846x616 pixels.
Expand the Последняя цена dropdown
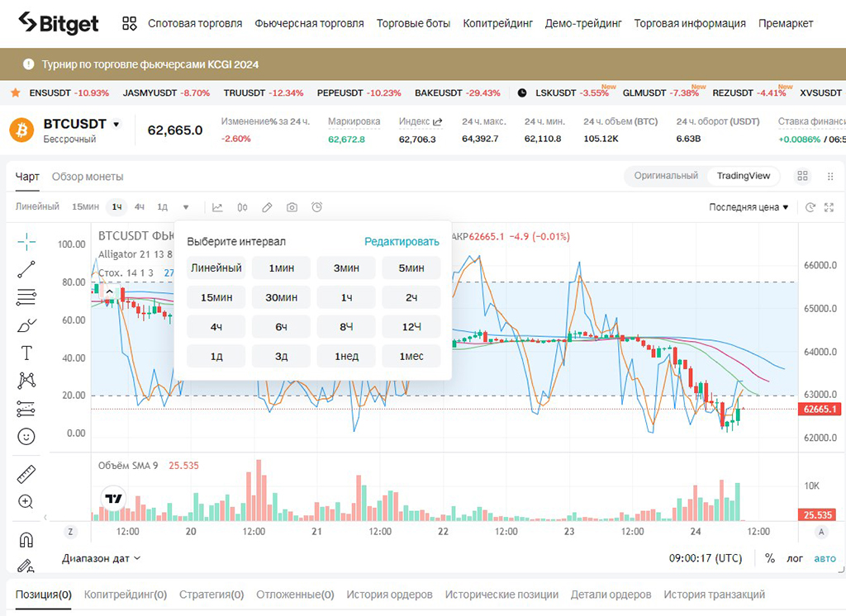click(x=749, y=207)
